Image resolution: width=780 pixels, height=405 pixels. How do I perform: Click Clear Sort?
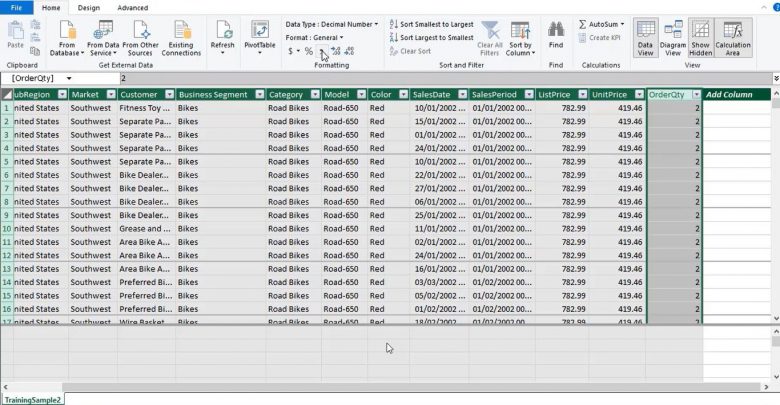[x=410, y=51]
